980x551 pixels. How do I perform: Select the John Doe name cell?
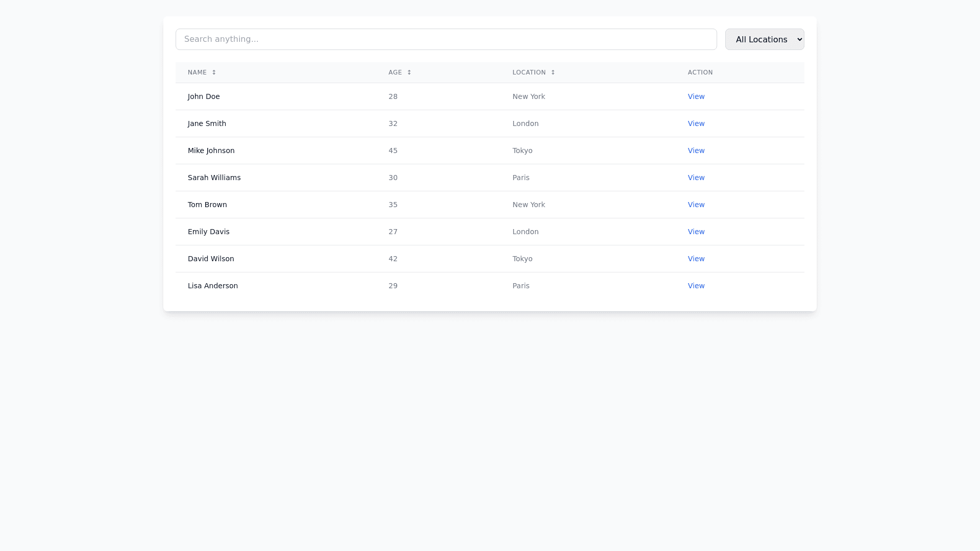204,96
